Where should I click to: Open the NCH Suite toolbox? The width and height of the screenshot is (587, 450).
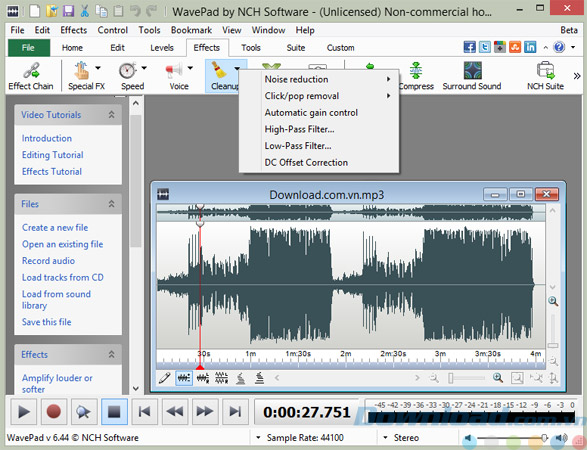(x=545, y=76)
